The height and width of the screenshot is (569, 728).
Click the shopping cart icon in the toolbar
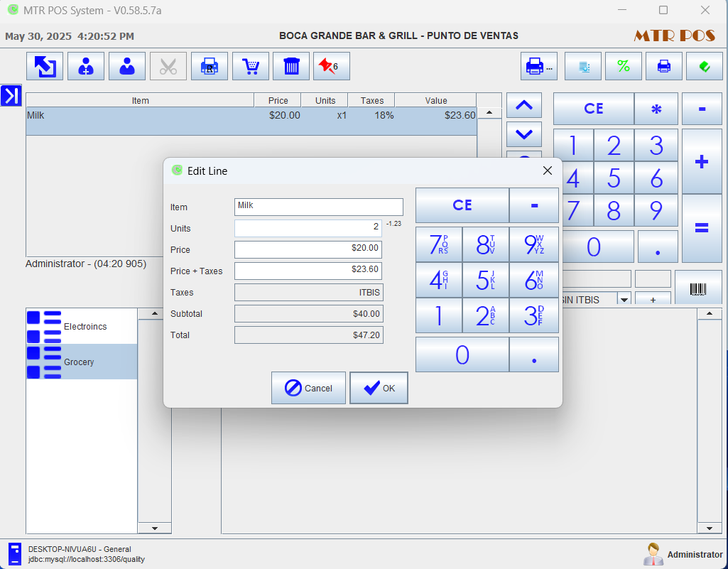coord(251,67)
